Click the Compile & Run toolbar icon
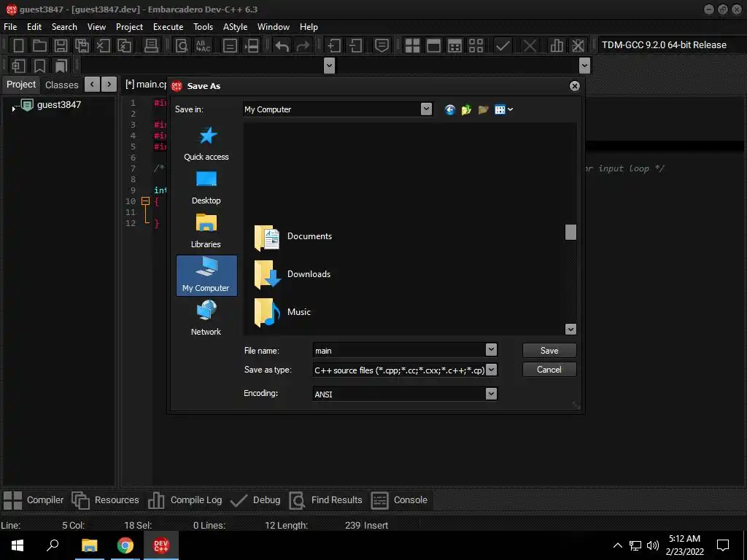747x560 pixels. tap(455, 46)
